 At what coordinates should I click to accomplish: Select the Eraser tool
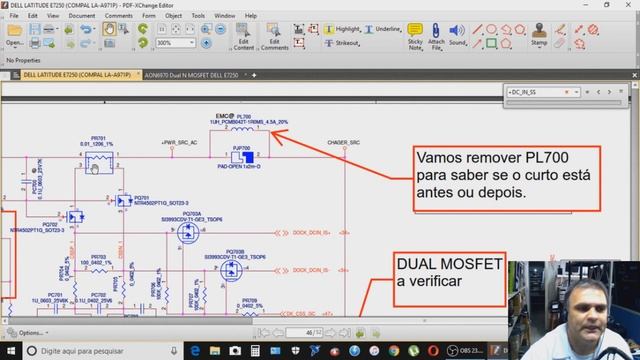(560, 43)
